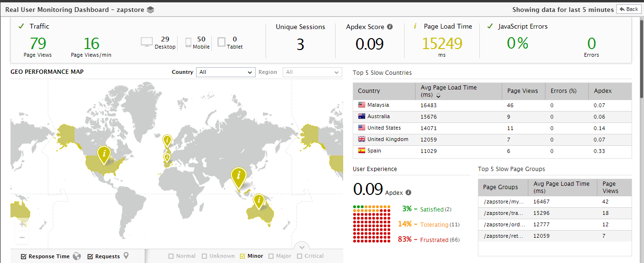Screen dimensions: 644x263
Task: Click the Apdex column header
Action: [x=610, y=91]
